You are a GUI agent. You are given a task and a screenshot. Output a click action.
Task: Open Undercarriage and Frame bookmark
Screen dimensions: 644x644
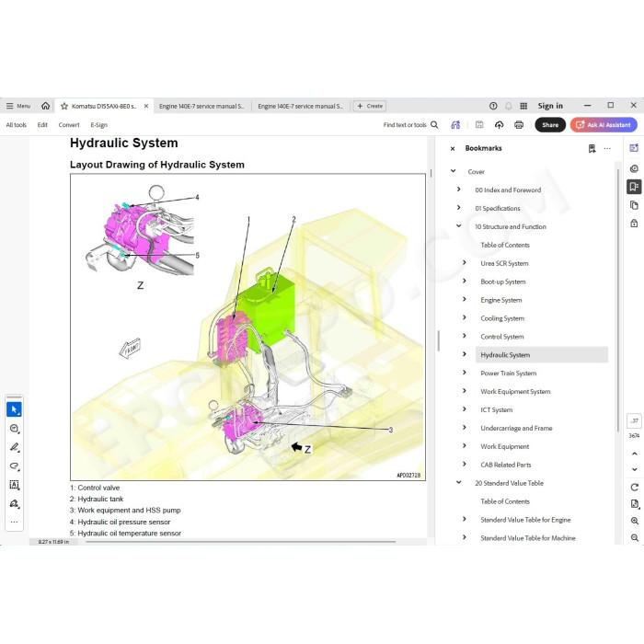(x=516, y=429)
